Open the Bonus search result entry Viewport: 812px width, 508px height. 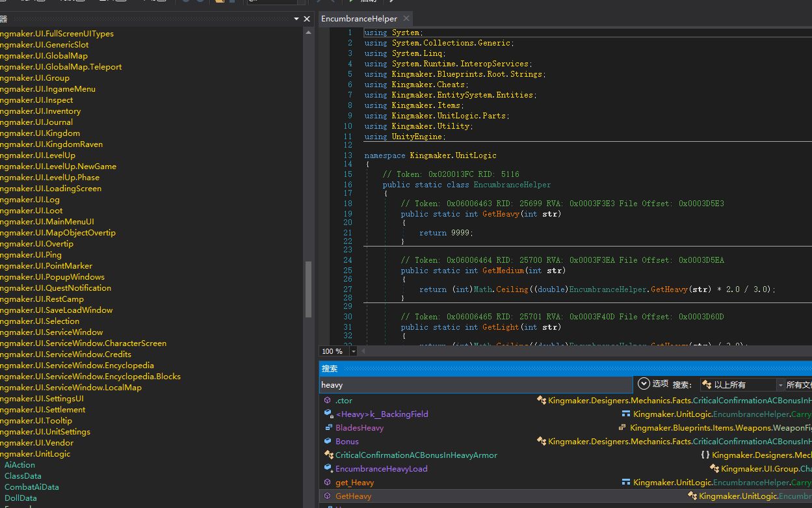point(347,442)
